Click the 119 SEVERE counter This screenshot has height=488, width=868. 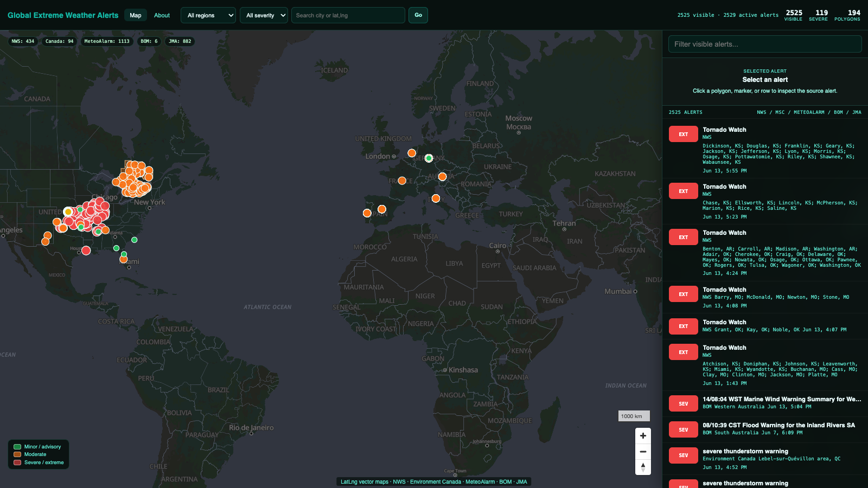(x=819, y=15)
